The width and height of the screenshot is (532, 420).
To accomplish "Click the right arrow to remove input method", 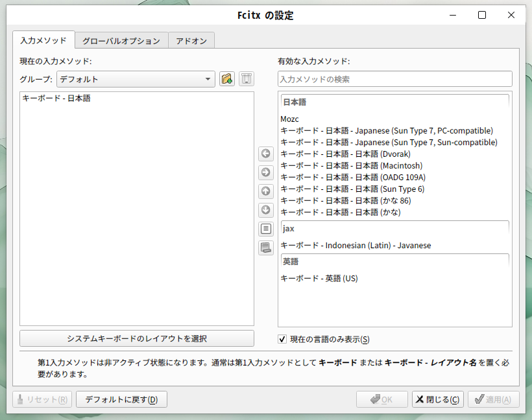I will 265,172.
